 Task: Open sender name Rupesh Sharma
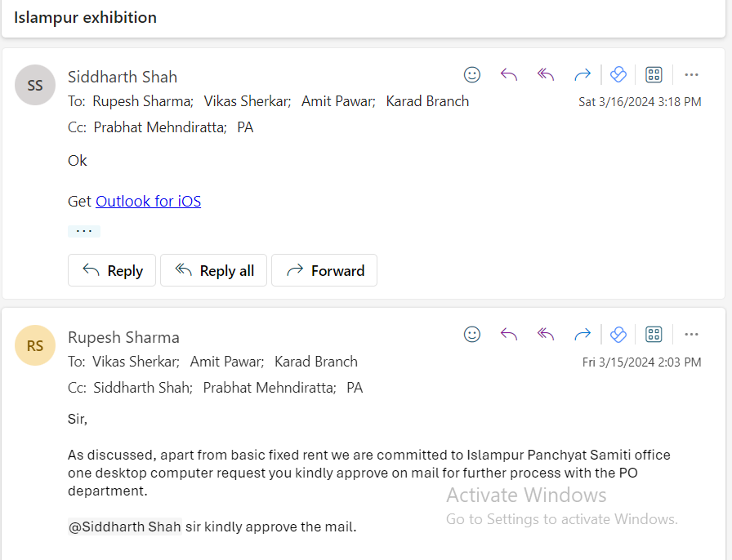tap(123, 337)
